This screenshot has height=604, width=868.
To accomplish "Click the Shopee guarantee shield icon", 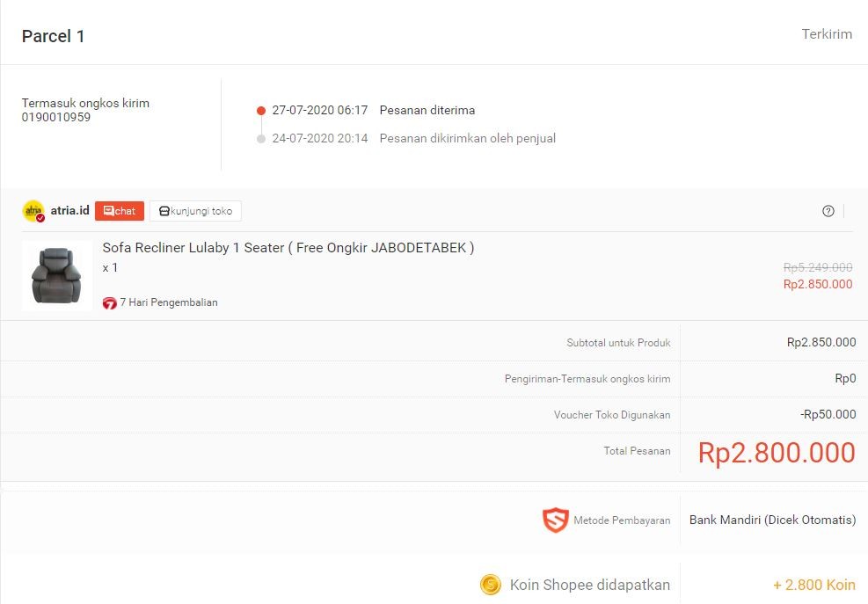I will tap(555, 520).
